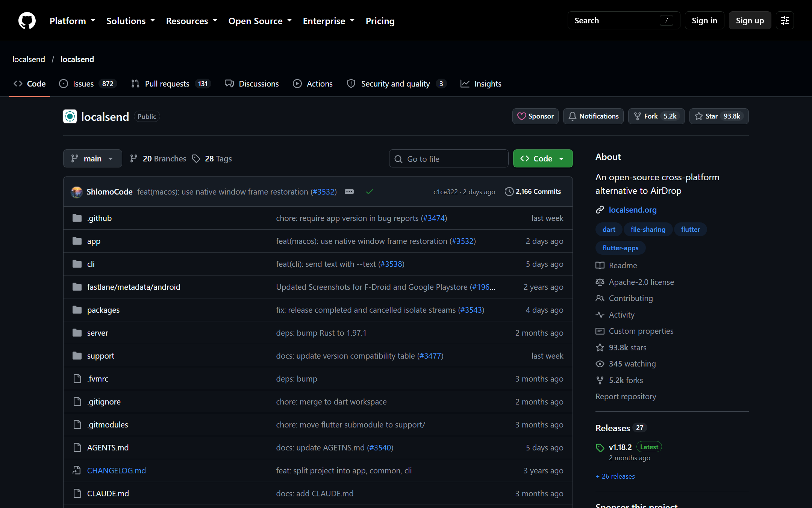
Task: Fork the localsend repository
Action: (656, 116)
